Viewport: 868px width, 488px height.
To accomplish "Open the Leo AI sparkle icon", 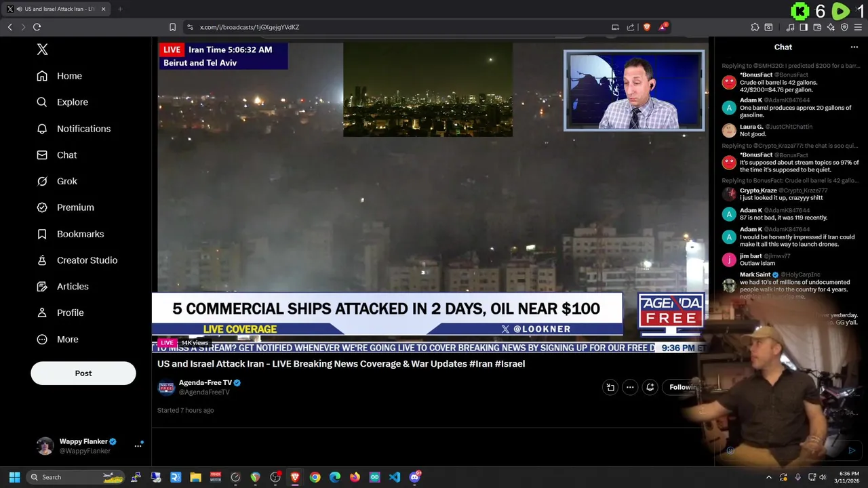I will 831,27.
